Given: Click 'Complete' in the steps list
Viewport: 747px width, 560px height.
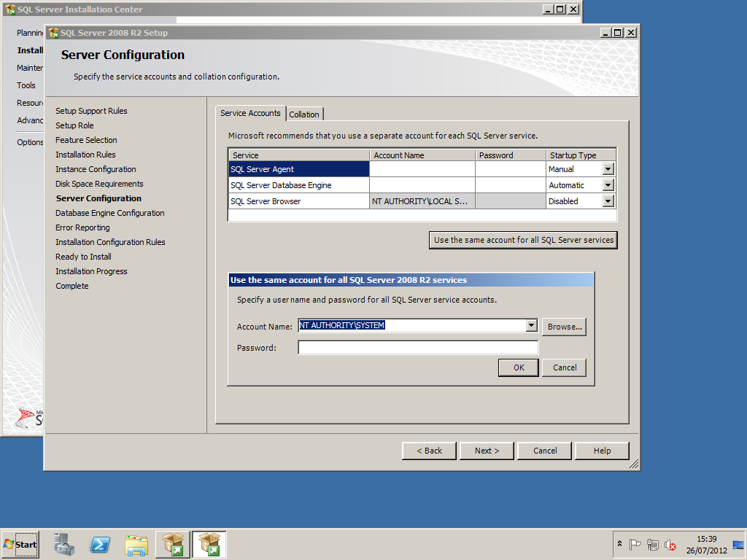Looking at the screenshot, I should (72, 286).
